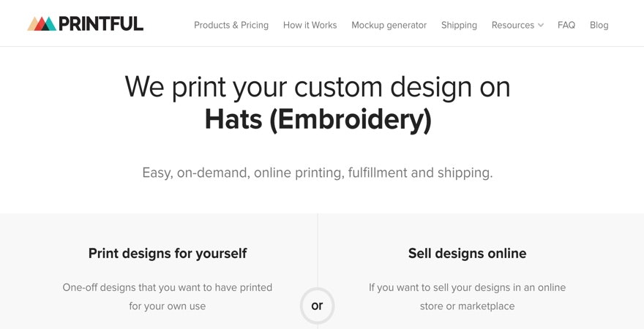The height and width of the screenshot is (329, 644).
Task: Click the vertical divider line above "or"
Action: click(x=318, y=249)
